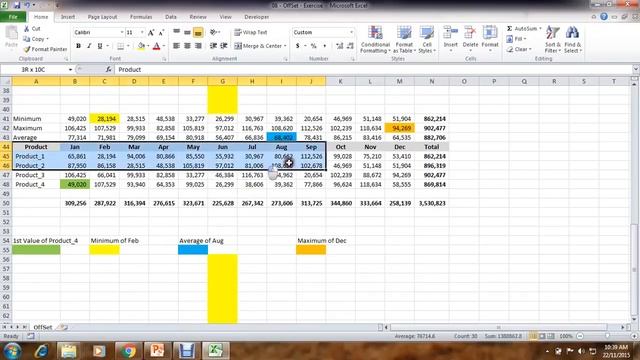Switch to the Developer tab
The width and height of the screenshot is (640, 360).
(256, 17)
